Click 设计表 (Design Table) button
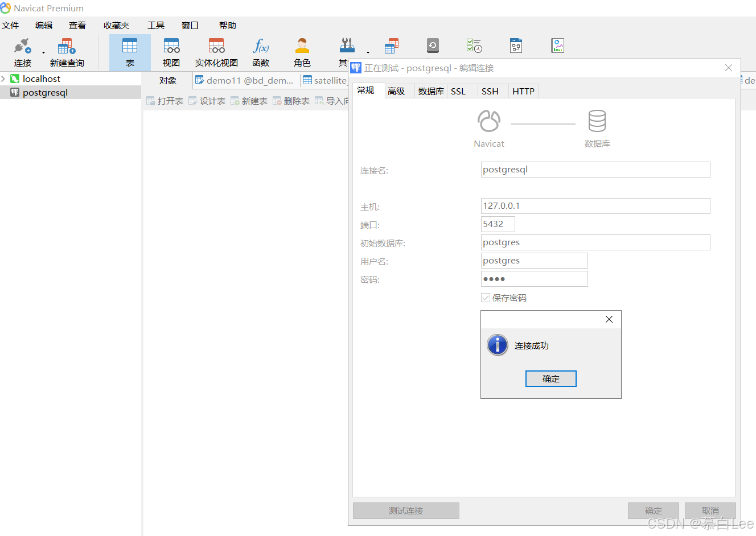The image size is (756, 536). [207, 101]
